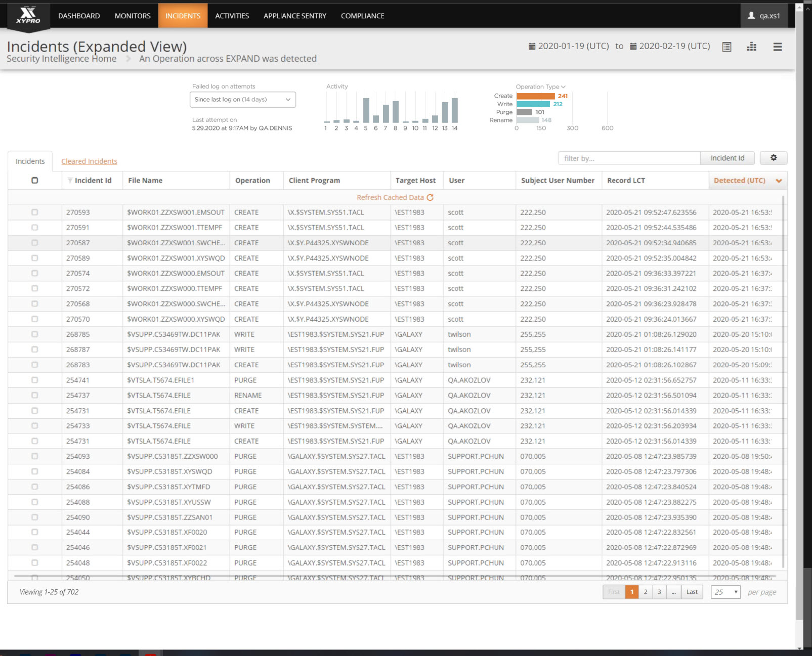The height and width of the screenshot is (656, 812).
Task: Check the box for incident 254048
Action: click(34, 562)
